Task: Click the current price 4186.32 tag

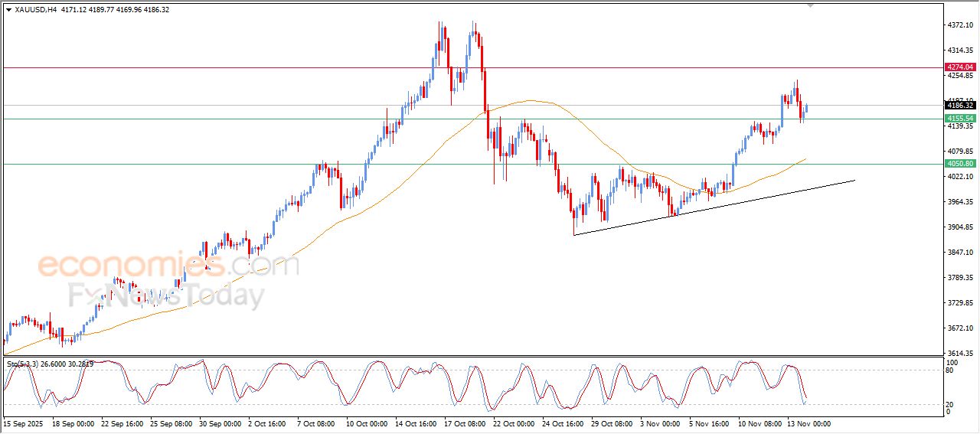Action: (x=960, y=106)
